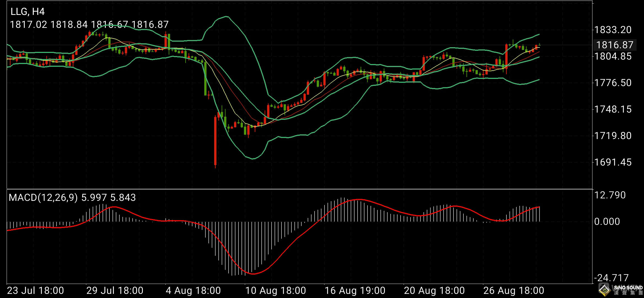Click the MACD 0.000 axis label
The height and width of the screenshot is (298, 644).
coord(607,222)
